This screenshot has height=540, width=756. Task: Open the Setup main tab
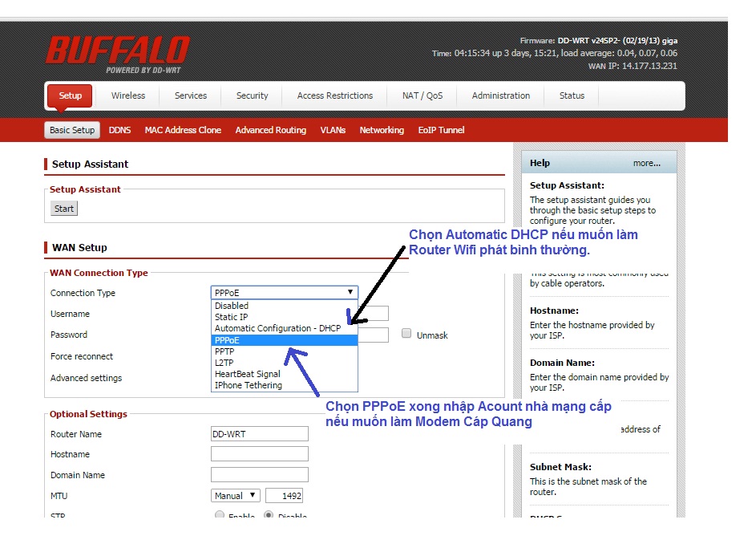(x=71, y=95)
